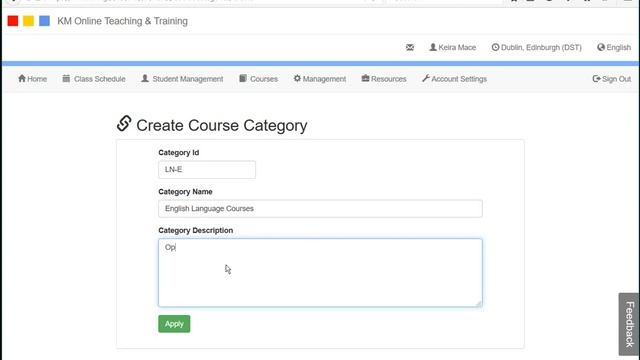Open the Resources menu
The image size is (640, 360).
pos(384,79)
